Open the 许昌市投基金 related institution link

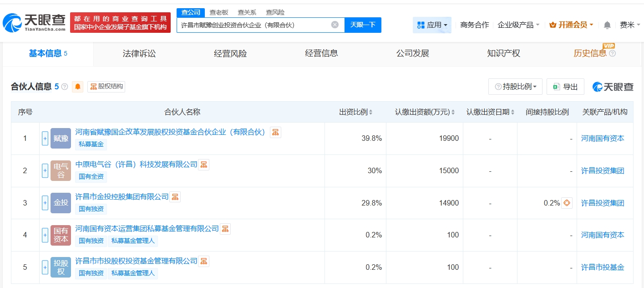click(x=602, y=267)
